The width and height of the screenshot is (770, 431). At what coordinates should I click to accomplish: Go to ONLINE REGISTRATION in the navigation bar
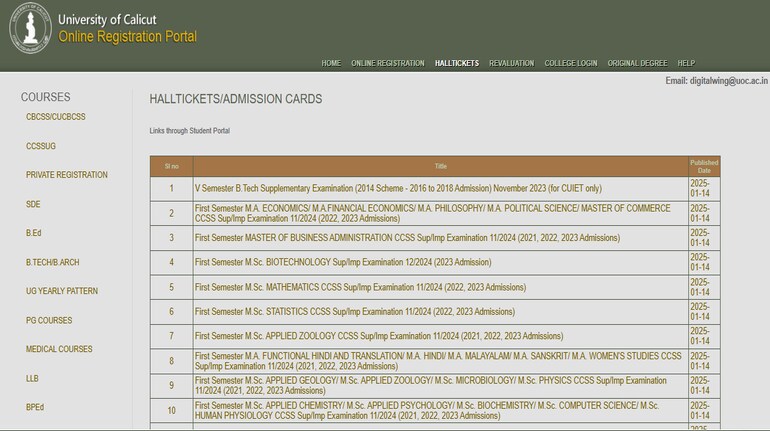pyautogui.click(x=387, y=63)
